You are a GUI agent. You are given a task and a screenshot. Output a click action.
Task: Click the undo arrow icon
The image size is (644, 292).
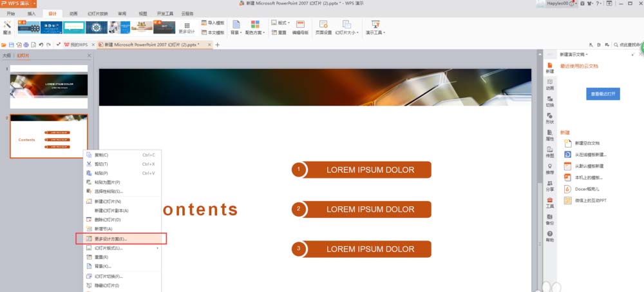click(x=41, y=45)
